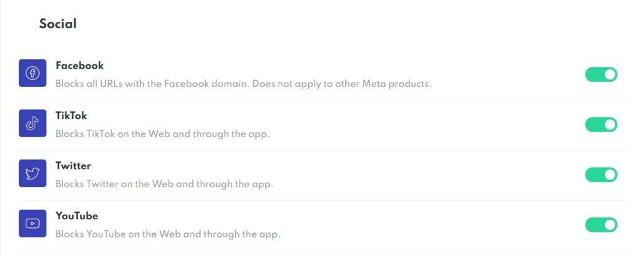Turn off the TikTok block switch
Screen dimensions: 644x257
[601, 125]
